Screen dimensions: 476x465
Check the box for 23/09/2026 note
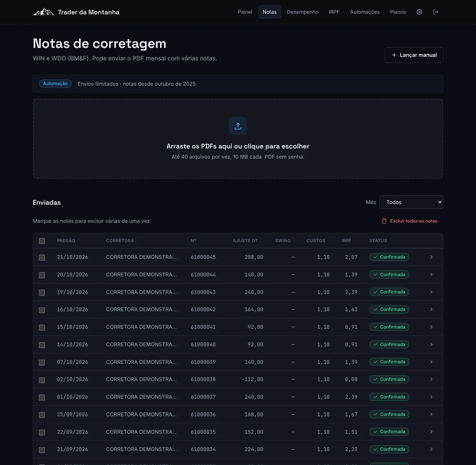[x=42, y=415]
